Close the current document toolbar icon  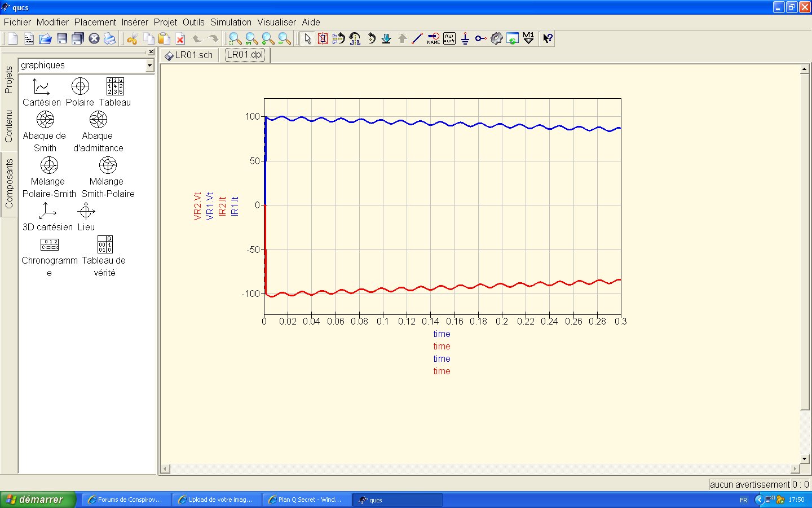tap(94, 38)
